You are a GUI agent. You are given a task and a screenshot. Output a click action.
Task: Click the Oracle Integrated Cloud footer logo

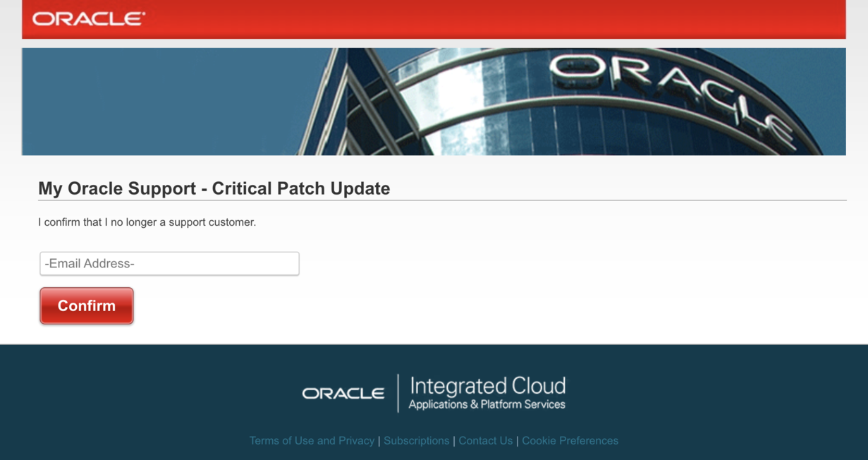click(434, 393)
